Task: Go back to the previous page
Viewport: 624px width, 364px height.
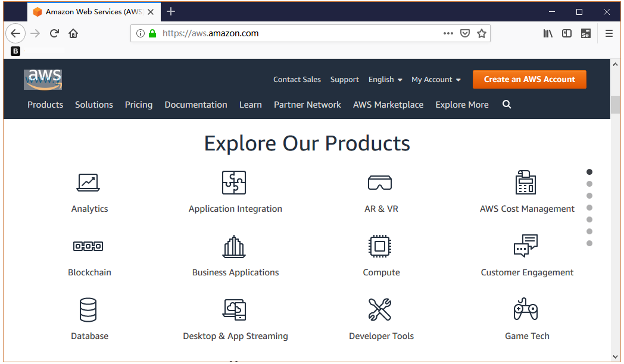Action: [15, 33]
